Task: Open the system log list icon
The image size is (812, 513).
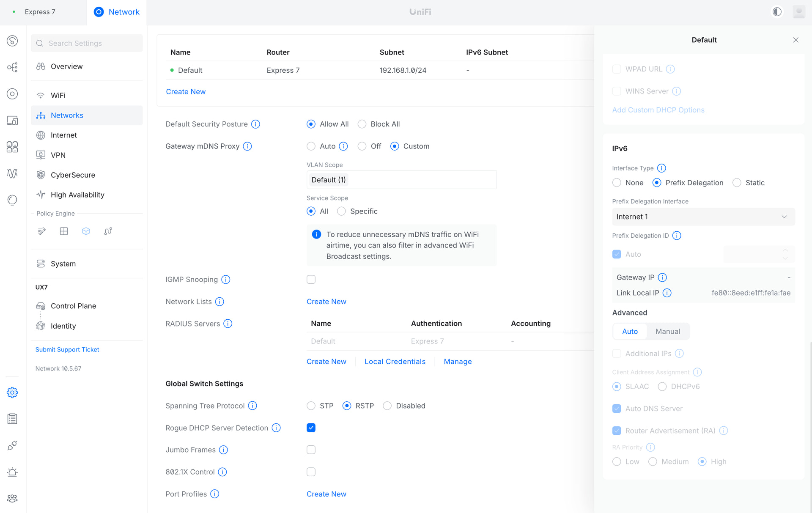Action: pyautogui.click(x=12, y=419)
